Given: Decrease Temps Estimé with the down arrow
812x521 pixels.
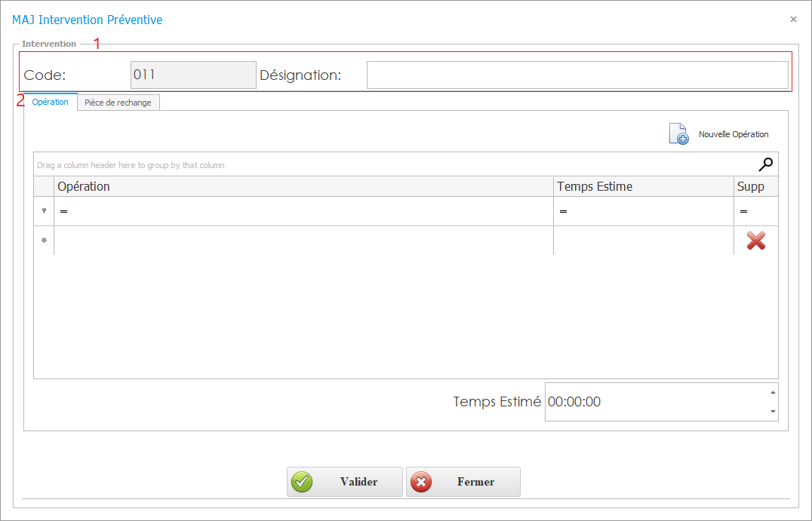Looking at the screenshot, I should [x=772, y=412].
